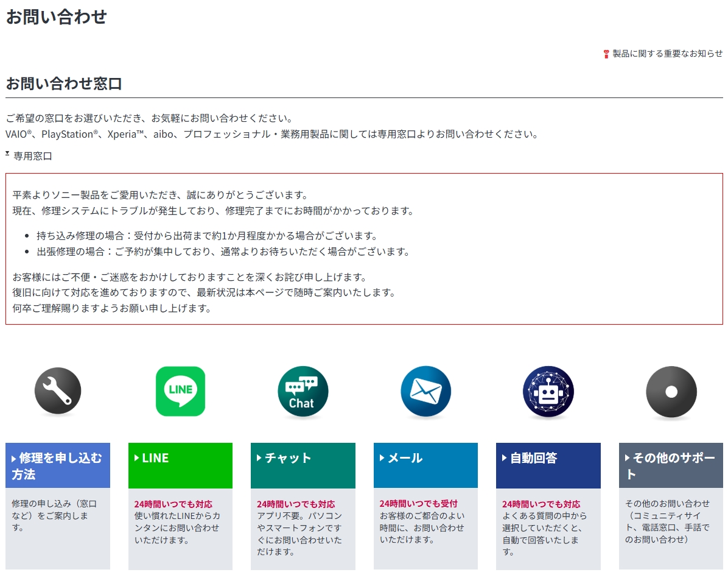Screen dimensions: 728x575
Task: Open the メール blue header tile
Action: pyautogui.click(x=425, y=465)
